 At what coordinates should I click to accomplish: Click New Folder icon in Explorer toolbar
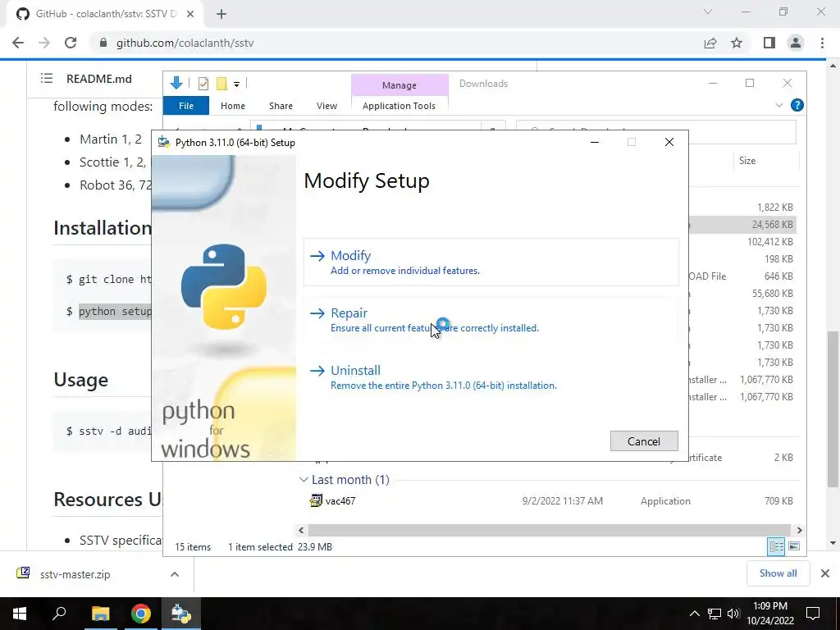click(221, 84)
